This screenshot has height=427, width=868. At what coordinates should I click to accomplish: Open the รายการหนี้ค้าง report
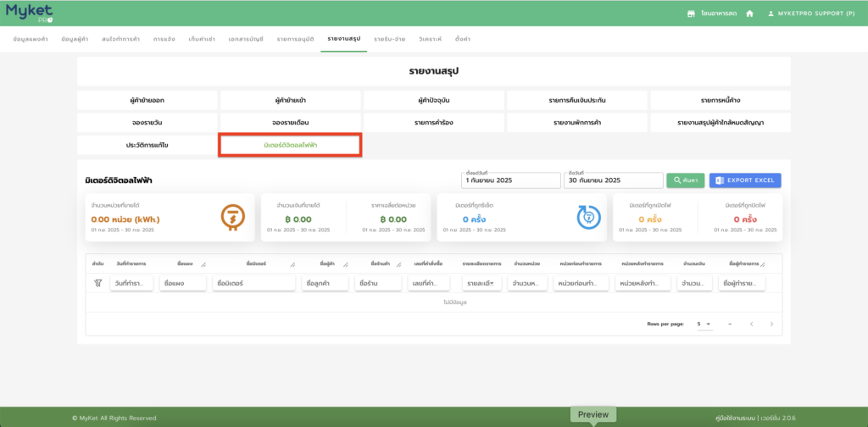[721, 101]
